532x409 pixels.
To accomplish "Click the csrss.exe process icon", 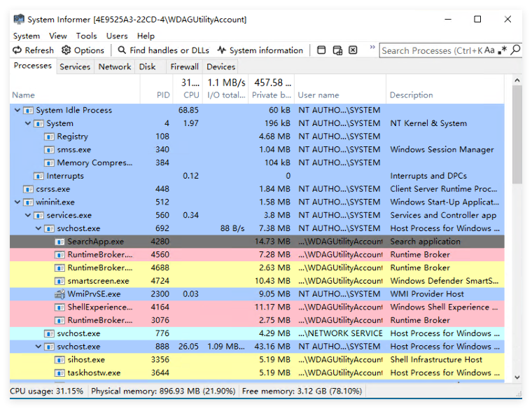I will pos(28,189).
